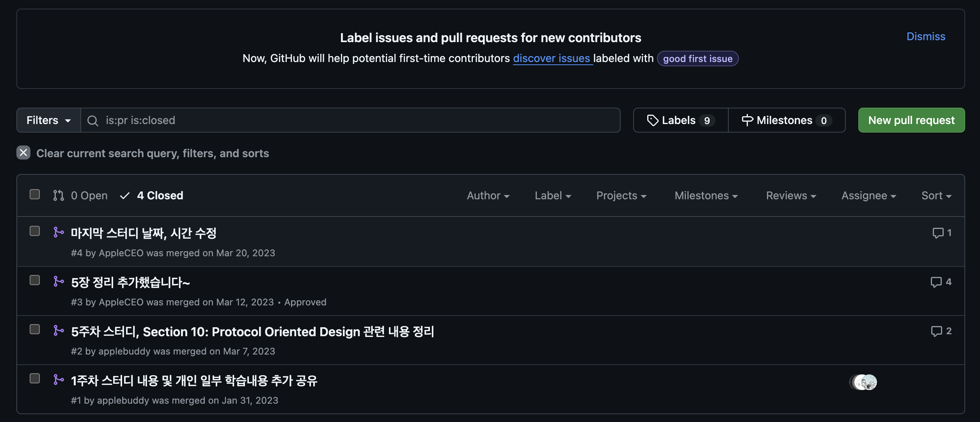Click the magnifier icon in the search bar

pyautogui.click(x=92, y=121)
